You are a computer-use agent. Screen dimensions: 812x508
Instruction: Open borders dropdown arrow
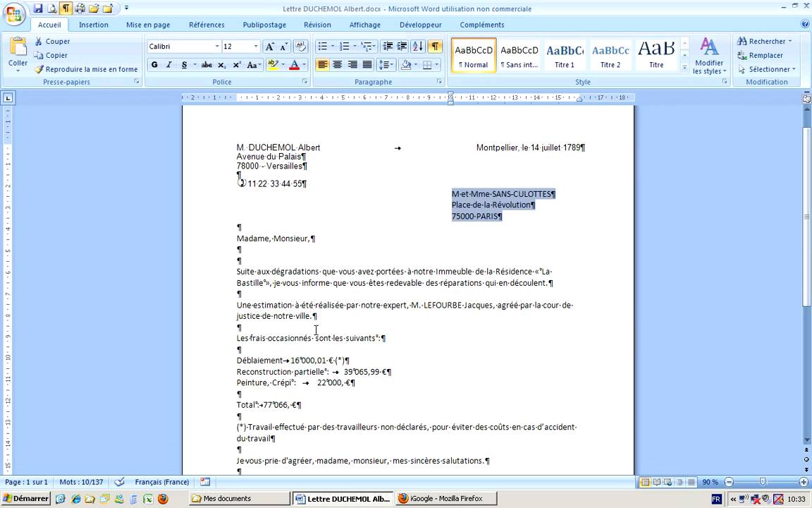[436, 65]
